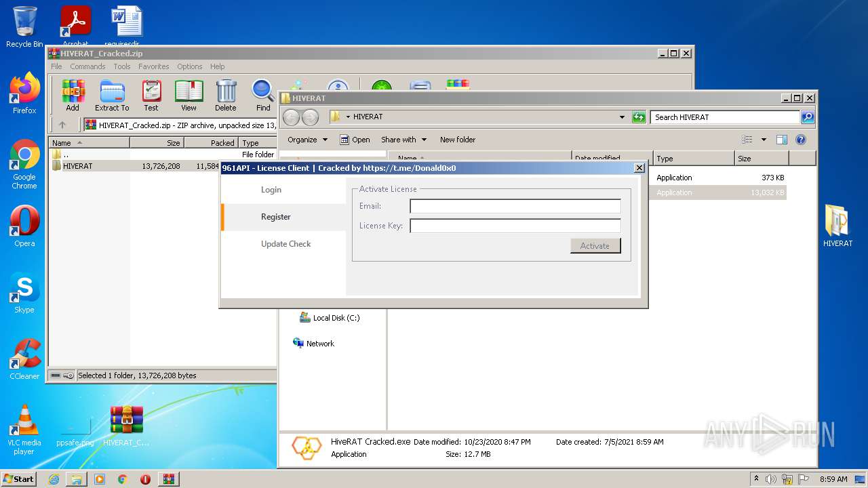The image size is (868, 488).
Task: Click the Email input field
Action: [x=515, y=206]
